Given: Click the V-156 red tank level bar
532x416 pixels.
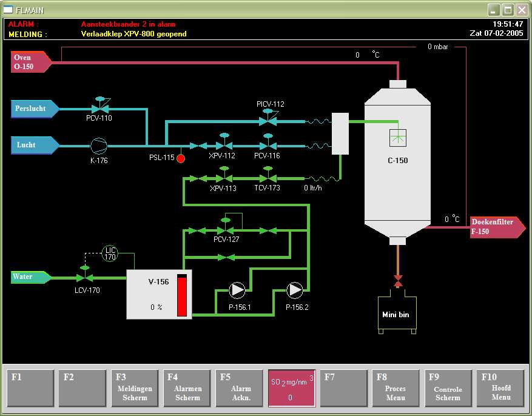Looking at the screenshot, I should 182,295.
